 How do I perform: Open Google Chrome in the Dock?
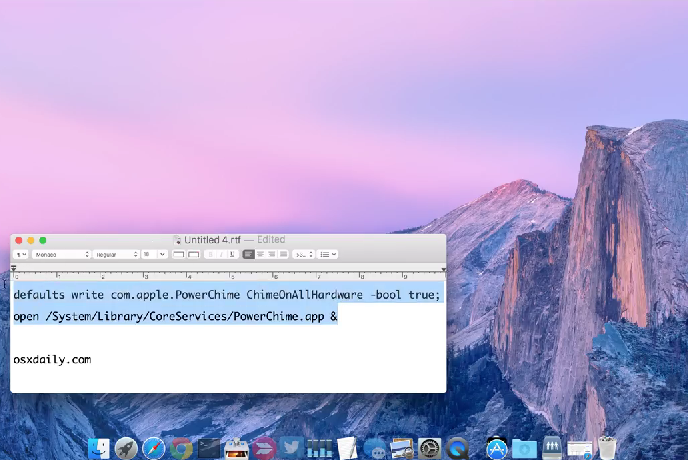point(181,449)
